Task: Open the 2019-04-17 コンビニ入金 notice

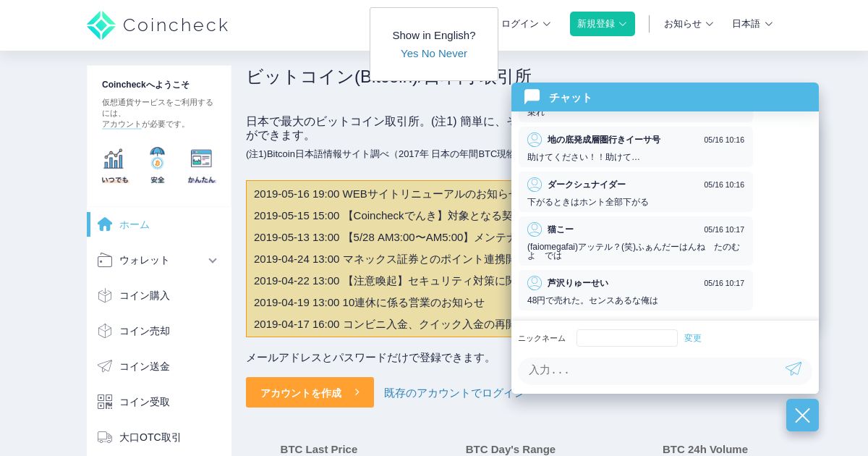Action: tap(382, 324)
